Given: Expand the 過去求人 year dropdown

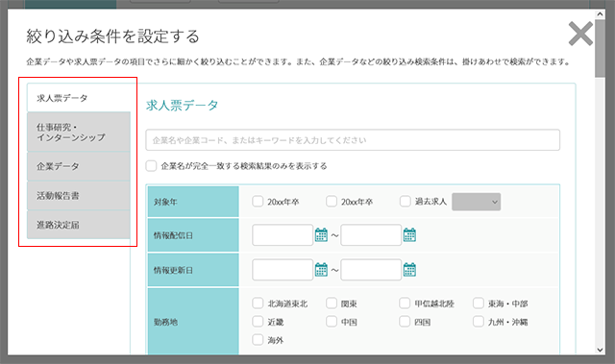Looking at the screenshot, I should point(477,202).
